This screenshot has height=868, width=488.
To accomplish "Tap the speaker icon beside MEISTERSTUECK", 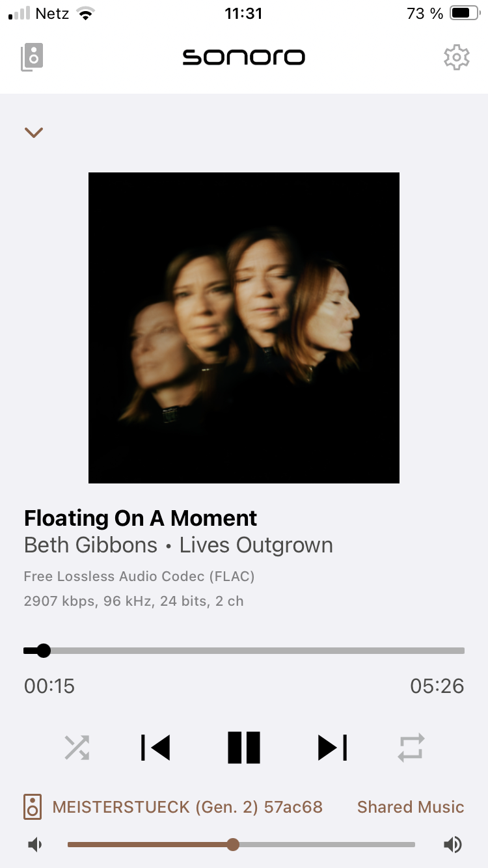I will click(x=33, y=807).
